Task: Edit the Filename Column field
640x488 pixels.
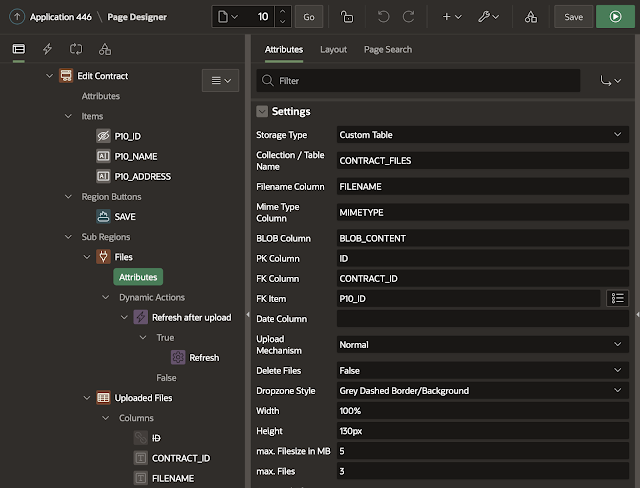Action: click(x=482, y=186)
